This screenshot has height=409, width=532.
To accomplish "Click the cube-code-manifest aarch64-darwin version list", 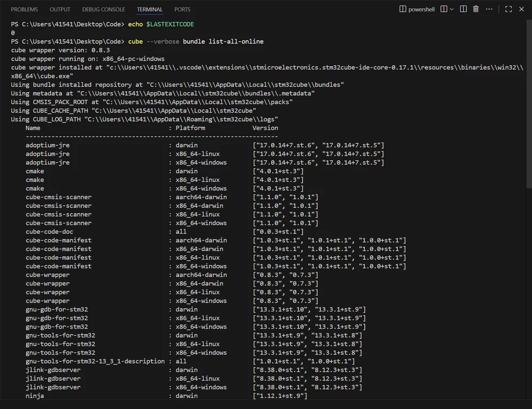I will (329, 240).
